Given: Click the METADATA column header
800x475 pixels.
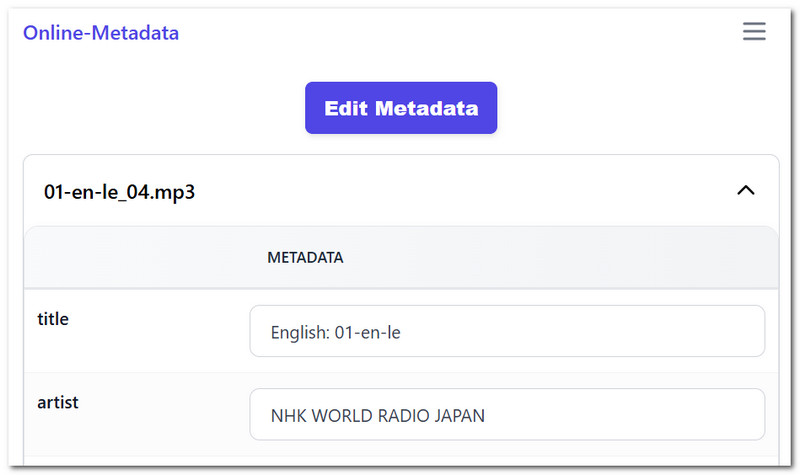Looking at the screenshot, I should click(305, 258).
